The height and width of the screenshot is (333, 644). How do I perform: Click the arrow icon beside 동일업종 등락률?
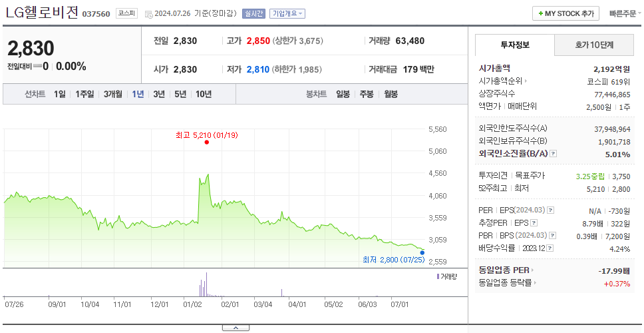(x=535, y=283)
